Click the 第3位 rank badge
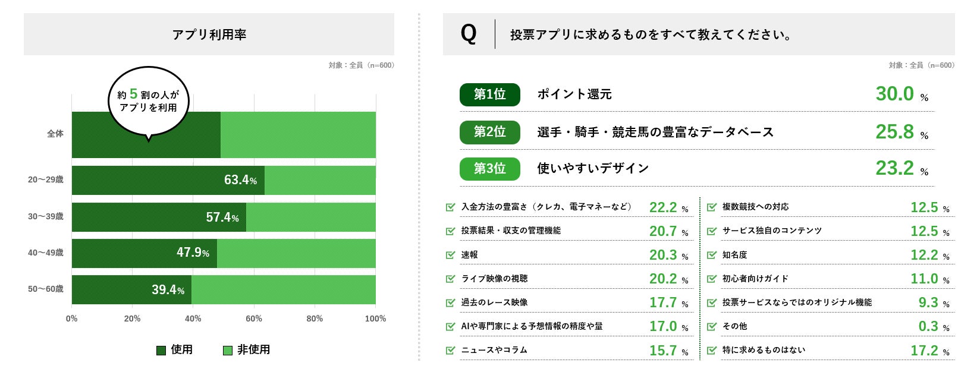The image size is (980, 372). tap(489, 169)
